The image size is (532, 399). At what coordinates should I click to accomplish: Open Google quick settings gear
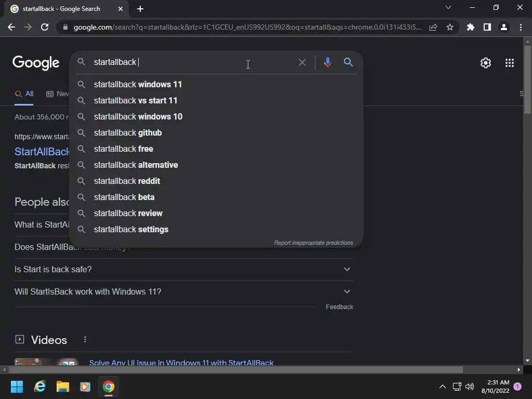tap(486, 63)
